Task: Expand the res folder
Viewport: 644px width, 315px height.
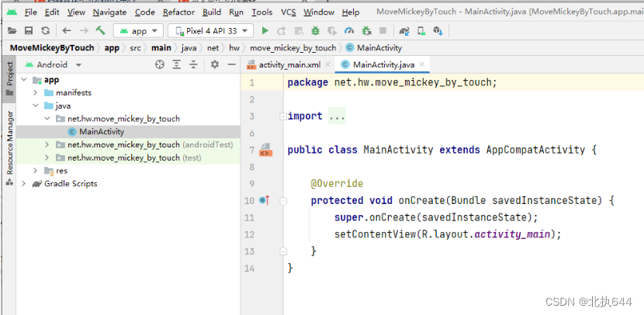Action: 36,171
